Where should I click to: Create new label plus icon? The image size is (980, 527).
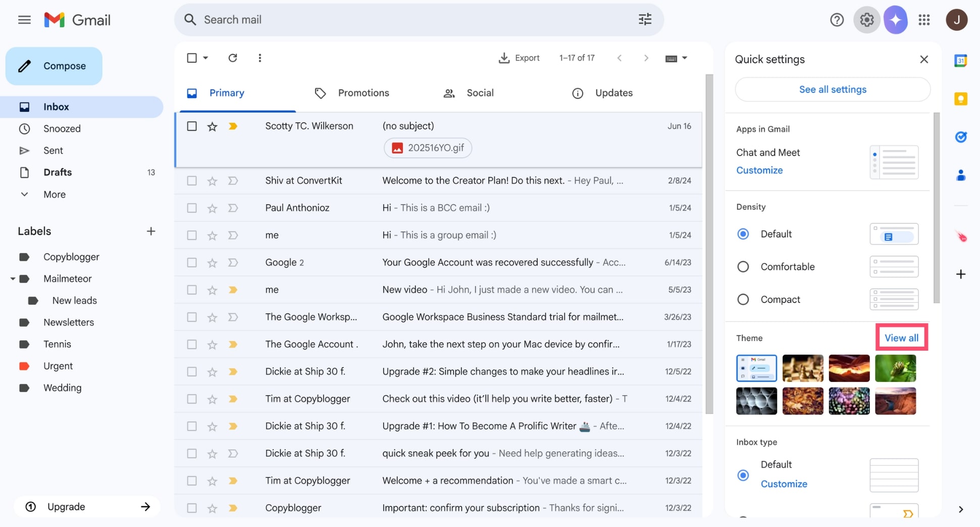tap(150, 231)
